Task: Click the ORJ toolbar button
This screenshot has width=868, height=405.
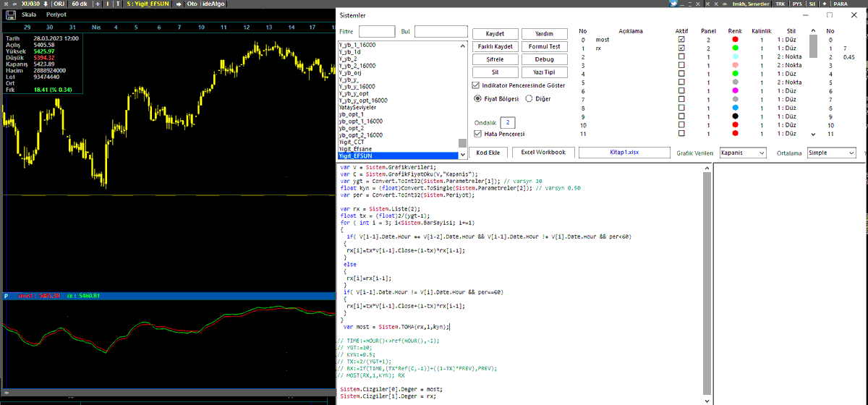Action: click(59, 4)
